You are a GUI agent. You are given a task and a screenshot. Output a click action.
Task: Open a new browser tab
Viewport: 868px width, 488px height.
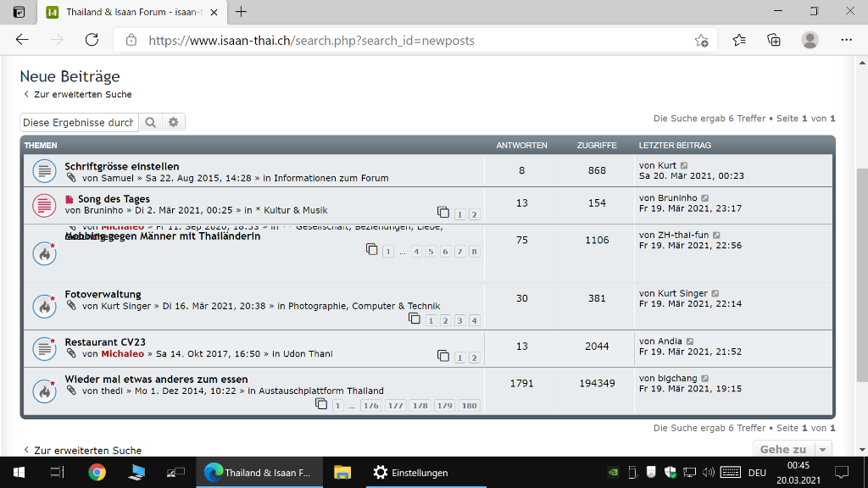241,12
